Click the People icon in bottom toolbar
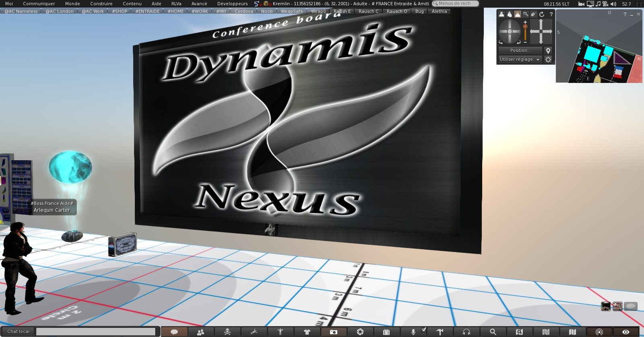 [x=200, y=332]
